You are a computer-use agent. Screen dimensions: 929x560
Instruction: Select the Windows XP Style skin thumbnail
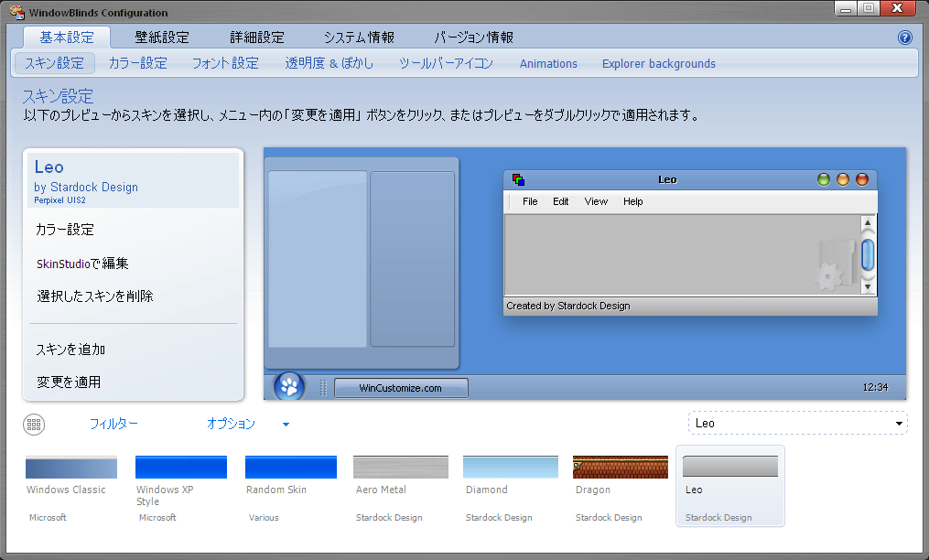[x=181, y=467]
